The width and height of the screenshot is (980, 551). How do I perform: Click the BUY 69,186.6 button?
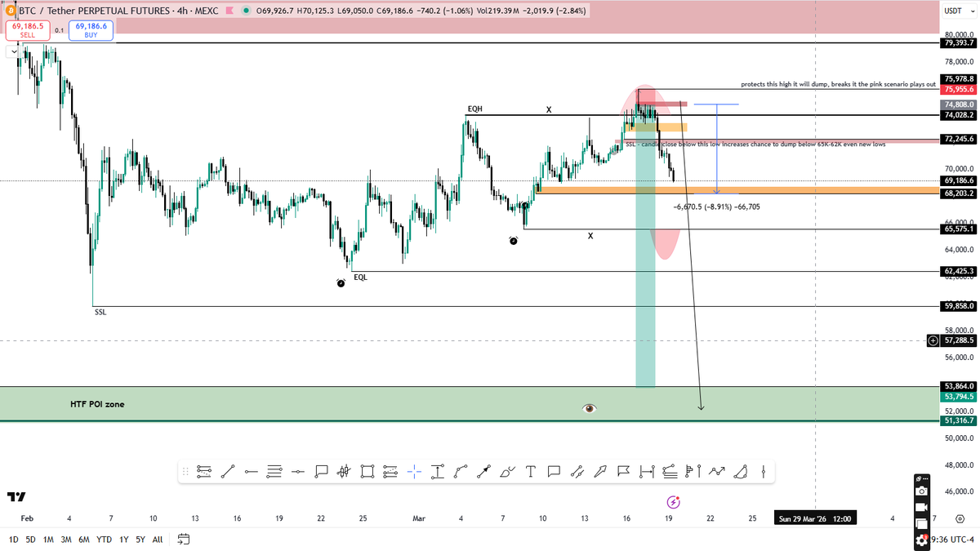click(90, 31)
